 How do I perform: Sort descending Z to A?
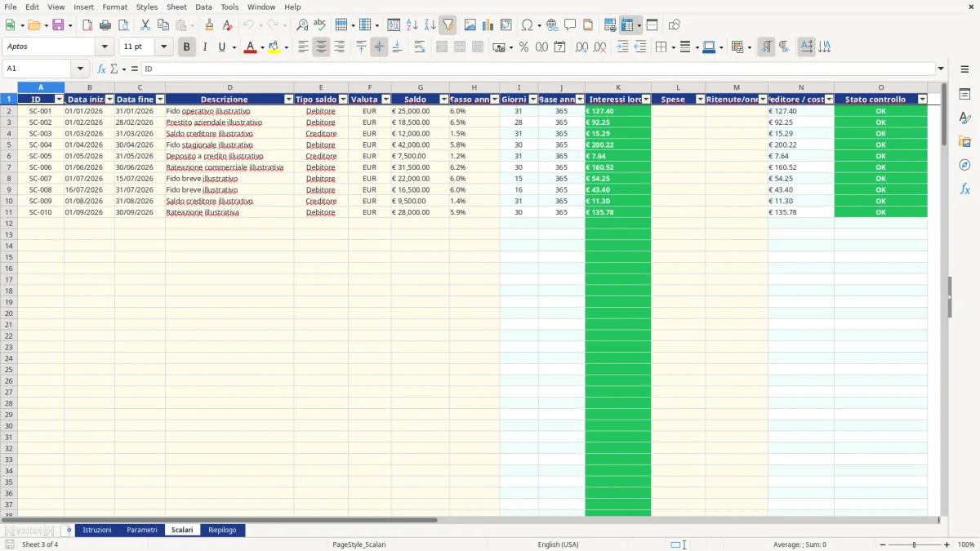point(430,25)
